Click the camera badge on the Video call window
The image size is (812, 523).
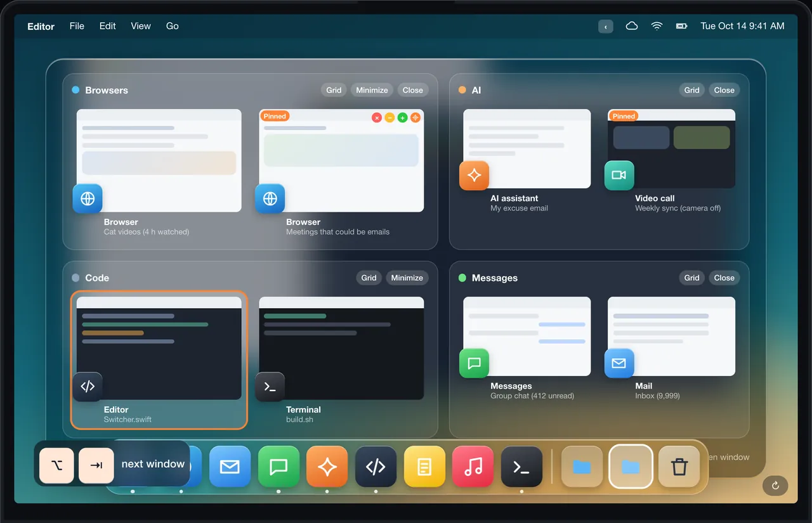[x=619, y=176]
